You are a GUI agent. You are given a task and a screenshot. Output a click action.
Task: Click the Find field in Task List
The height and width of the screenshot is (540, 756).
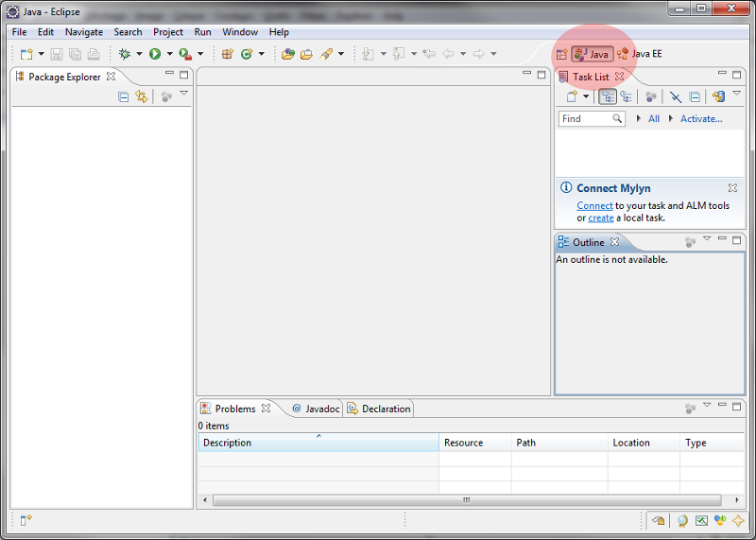[x=585, y=119]
